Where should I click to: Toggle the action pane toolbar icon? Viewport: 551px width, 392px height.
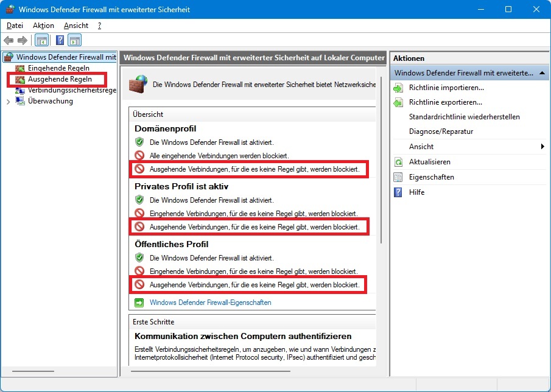(74, 40)
